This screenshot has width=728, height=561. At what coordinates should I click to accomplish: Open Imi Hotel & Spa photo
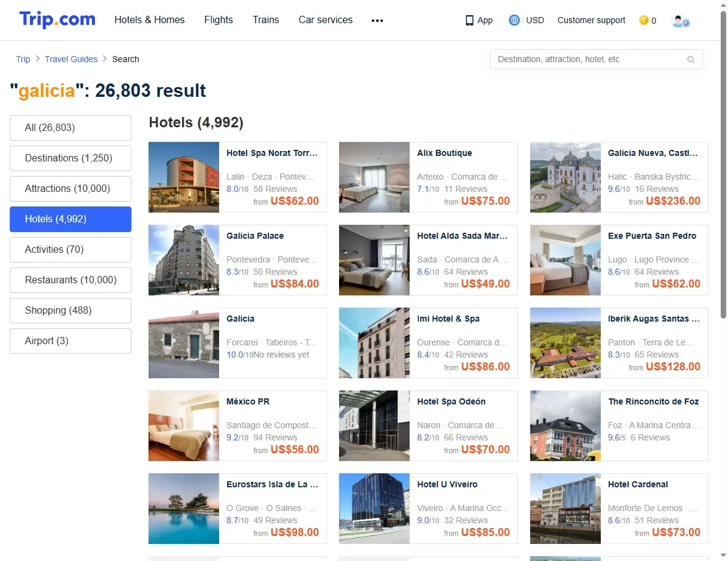(x=374, y=342)
